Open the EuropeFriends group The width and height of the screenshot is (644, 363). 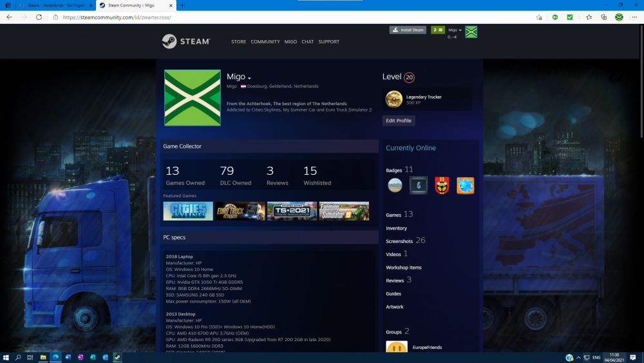[x=427, y=348]
